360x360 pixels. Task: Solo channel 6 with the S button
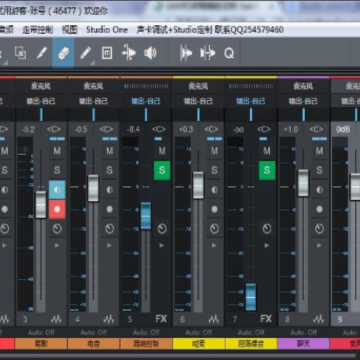click(x=214, y=170)
